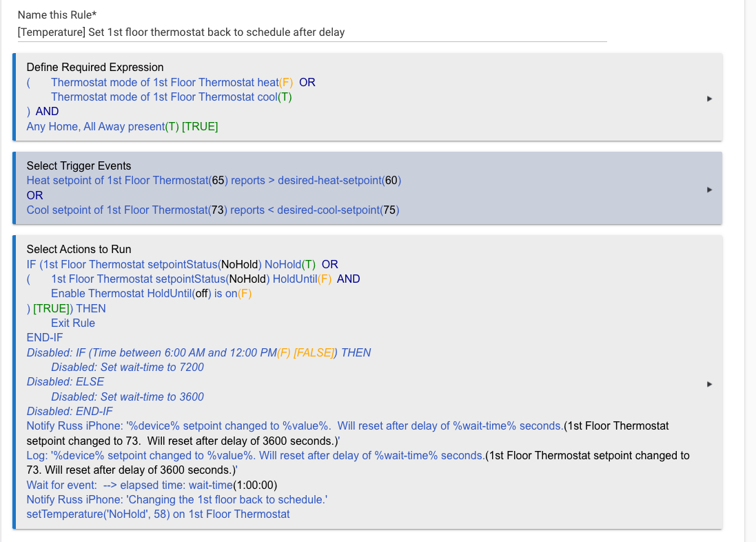Click Notify 'Changing the 1st floor back' action
Image resolution: width=756 pixels, height=542 pixels.
[177, 499]
